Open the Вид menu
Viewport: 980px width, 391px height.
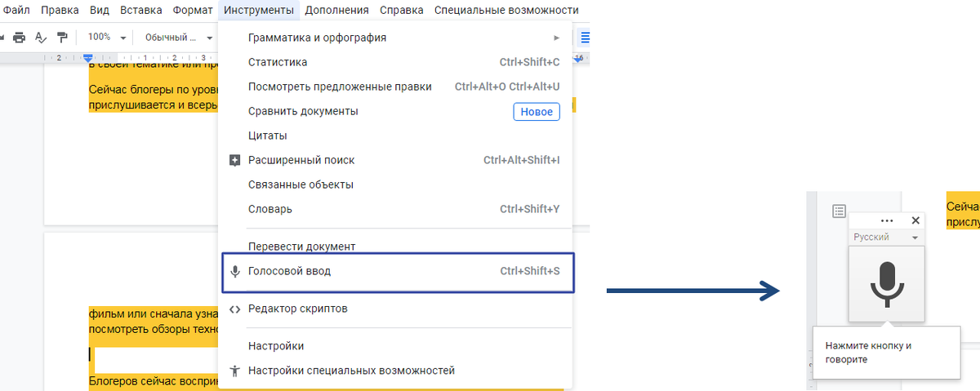100,11
